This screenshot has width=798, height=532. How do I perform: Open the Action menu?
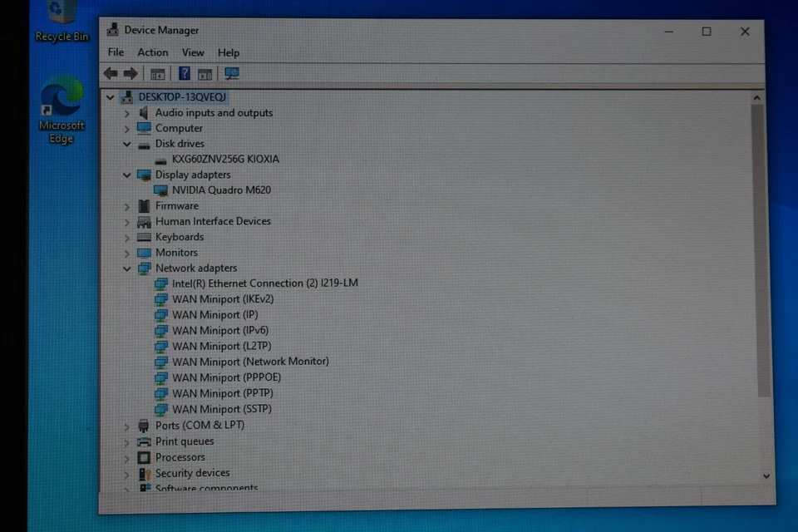[x=152, y=52]
